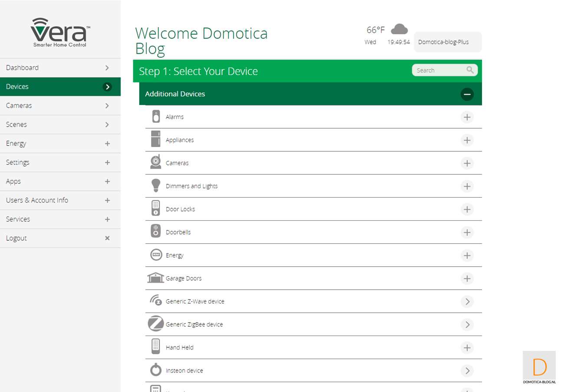Click the Logout link
564x392 pixels.
[x=16, y=238]
